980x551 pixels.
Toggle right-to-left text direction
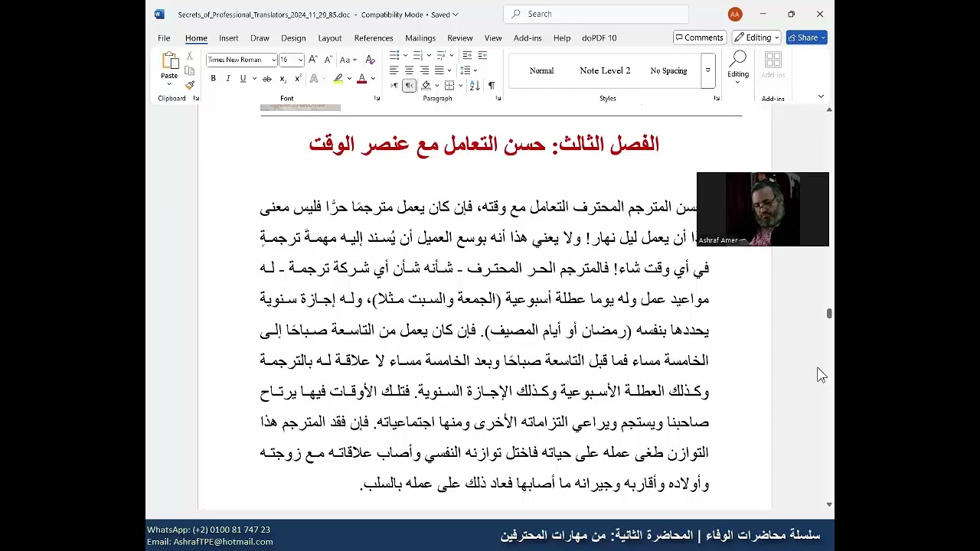point(409,86)
